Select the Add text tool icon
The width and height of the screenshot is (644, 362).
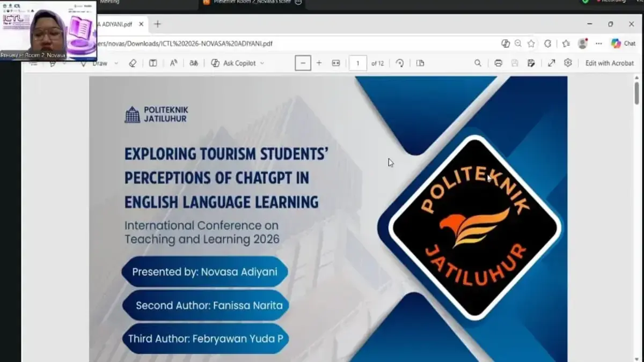coord(153,63)
